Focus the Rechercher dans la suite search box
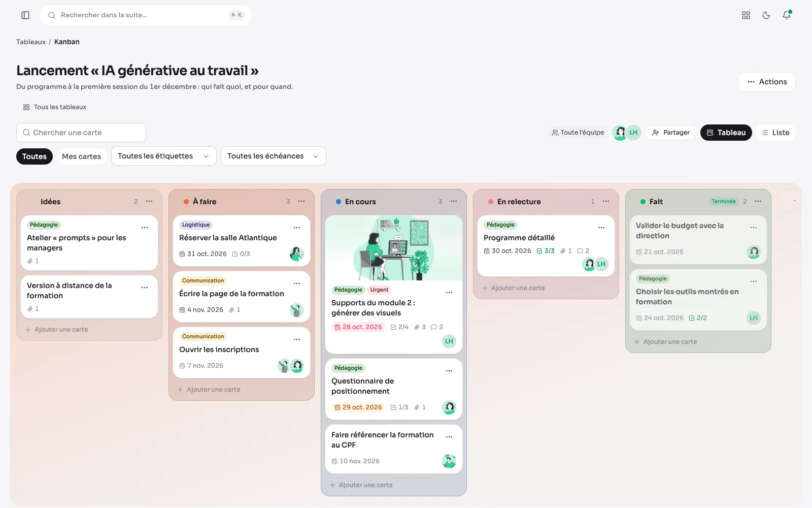 coord(146,15)
